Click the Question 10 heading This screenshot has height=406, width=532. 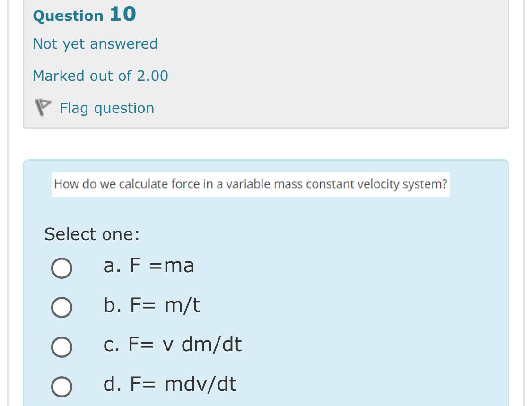(x=83, y=14)
